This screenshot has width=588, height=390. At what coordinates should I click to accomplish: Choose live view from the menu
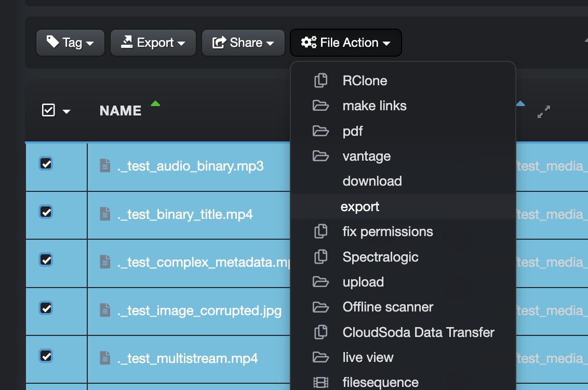[403, 357]
